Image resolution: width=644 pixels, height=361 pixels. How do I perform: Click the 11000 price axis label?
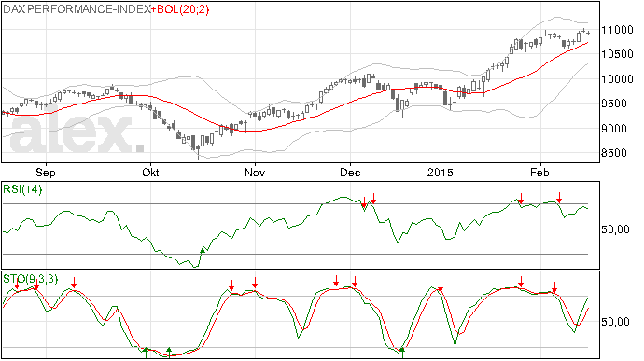pyautogui.click(x=617, y=30)
